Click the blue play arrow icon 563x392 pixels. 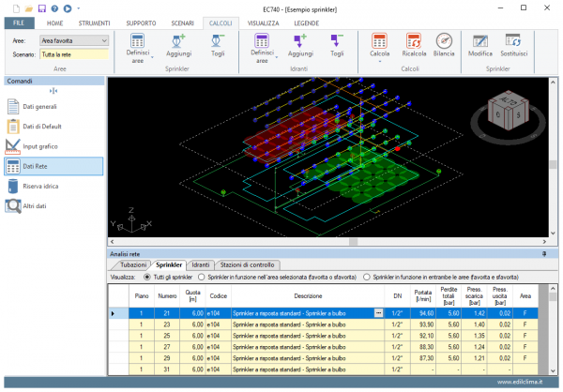pos(68,8)
